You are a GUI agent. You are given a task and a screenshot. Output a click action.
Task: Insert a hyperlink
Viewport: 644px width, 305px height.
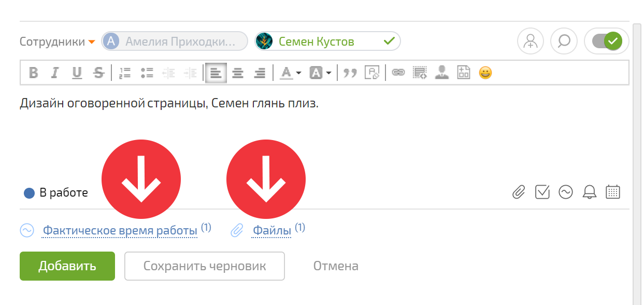point(397,73)
